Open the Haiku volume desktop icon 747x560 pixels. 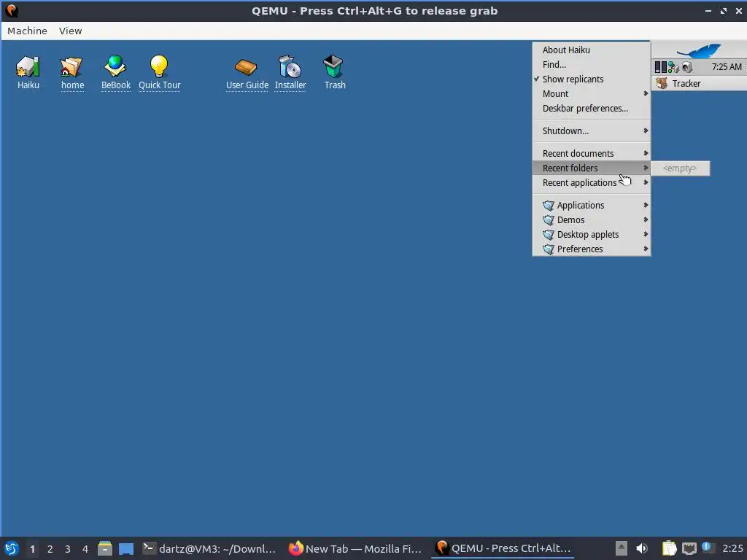point(28,66)
